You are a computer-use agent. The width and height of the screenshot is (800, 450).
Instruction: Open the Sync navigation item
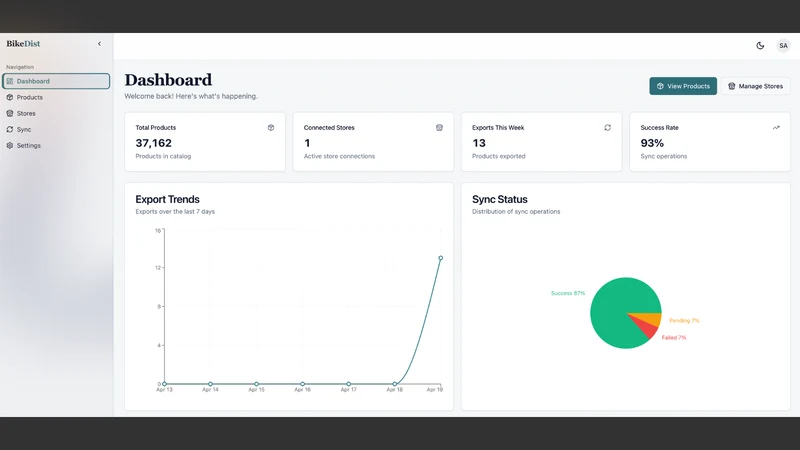click(56, 129)
